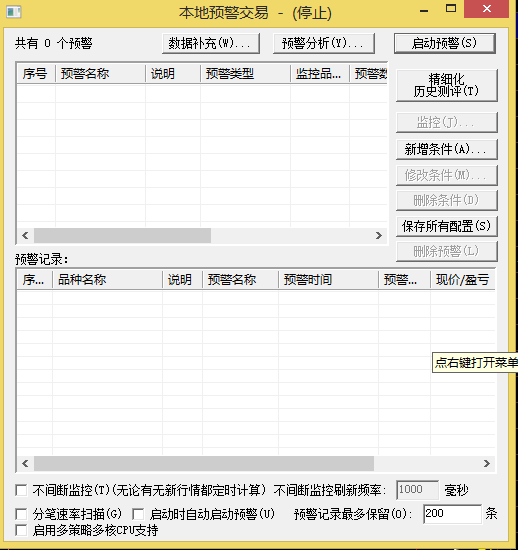
Task: Click the upper alert list horizontal scrollbar thumb
Action: click(122, 235)
